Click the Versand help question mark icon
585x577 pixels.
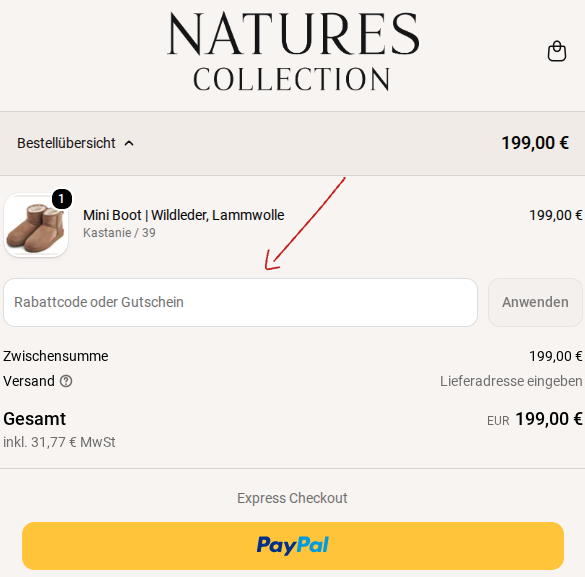point(66,381)
